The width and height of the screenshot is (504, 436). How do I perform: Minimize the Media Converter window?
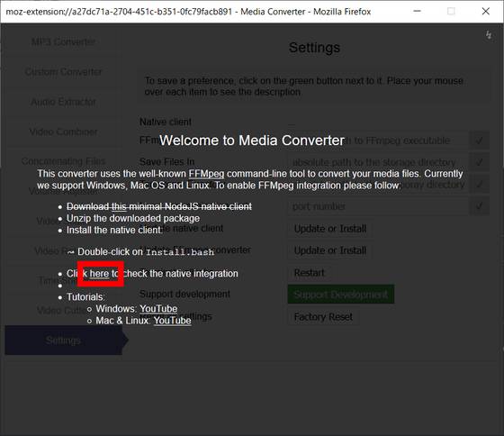pos(417,12)
